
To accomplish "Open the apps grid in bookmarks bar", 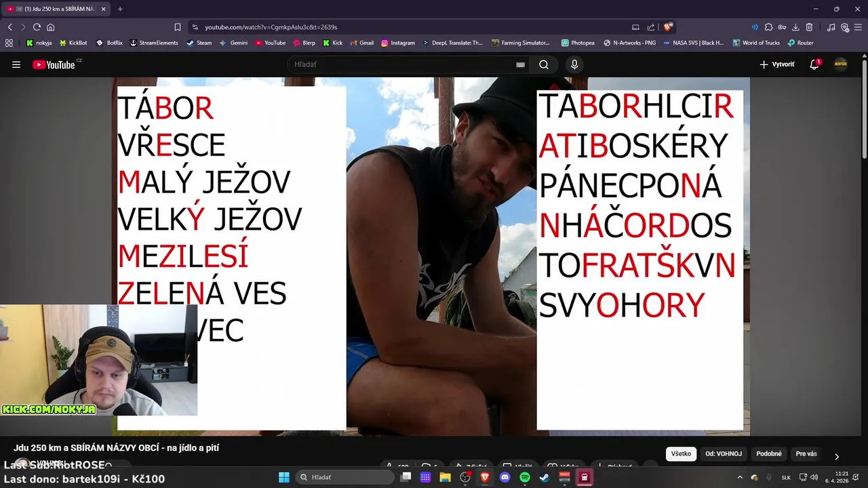I will point(9,43).
